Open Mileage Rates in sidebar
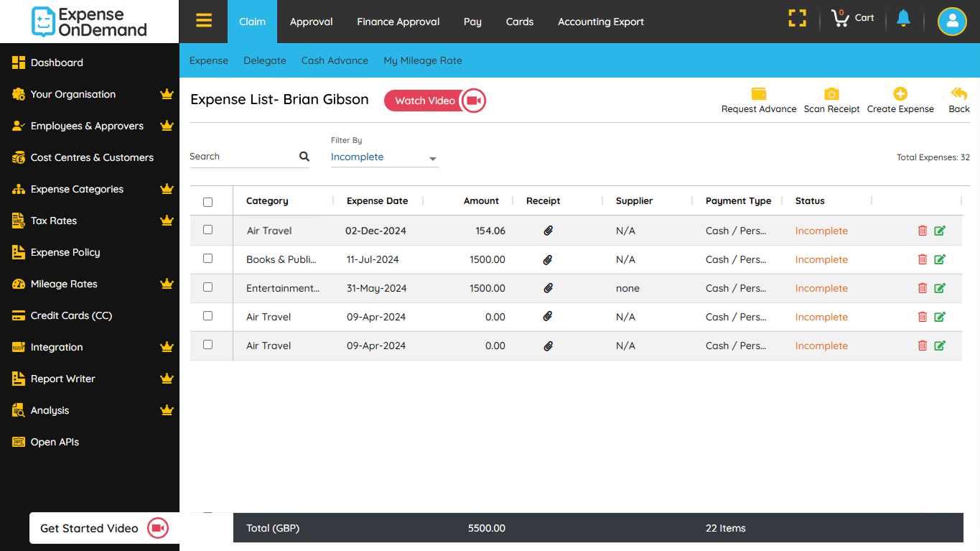 click(64, 284)
